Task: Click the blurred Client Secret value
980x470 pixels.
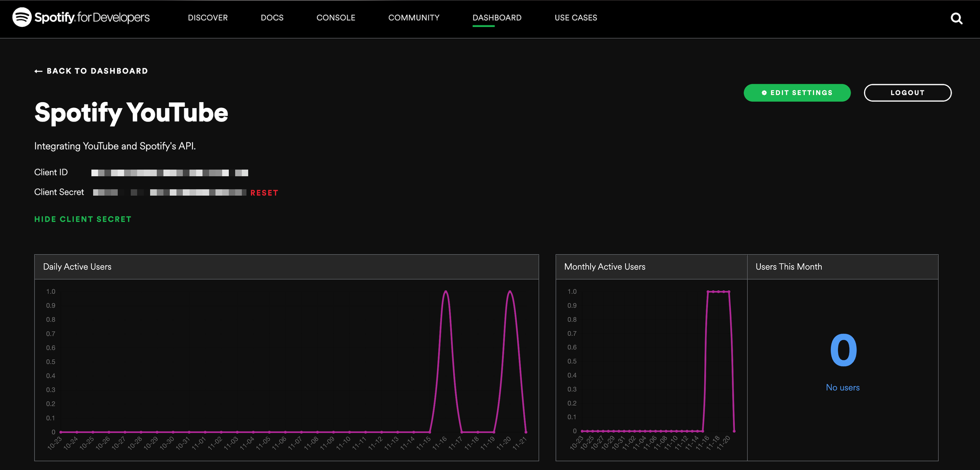Action: pyautogui.click(x=170, y=192)
